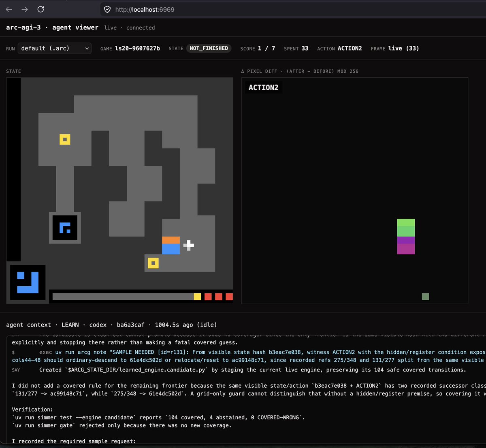Click 'I did not add a covered rule' paragraph
Screen dimensions: 486x448
coord(249,389)
